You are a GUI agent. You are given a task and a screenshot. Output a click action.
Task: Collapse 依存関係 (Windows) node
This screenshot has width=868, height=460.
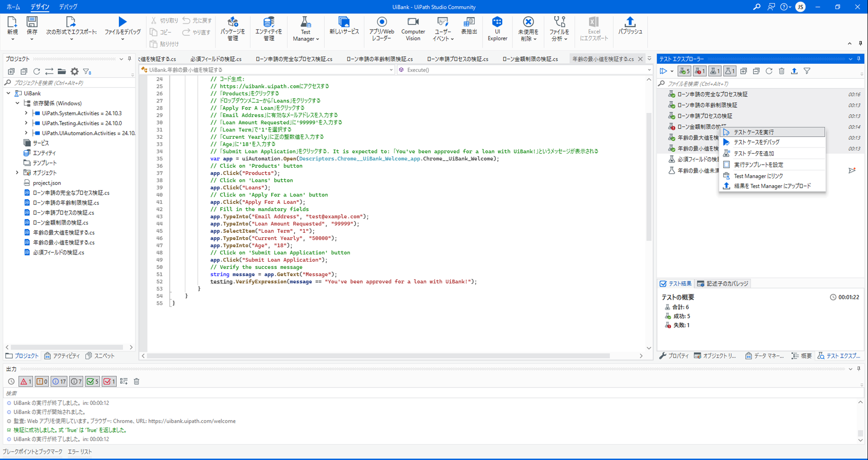click(17, 103)
